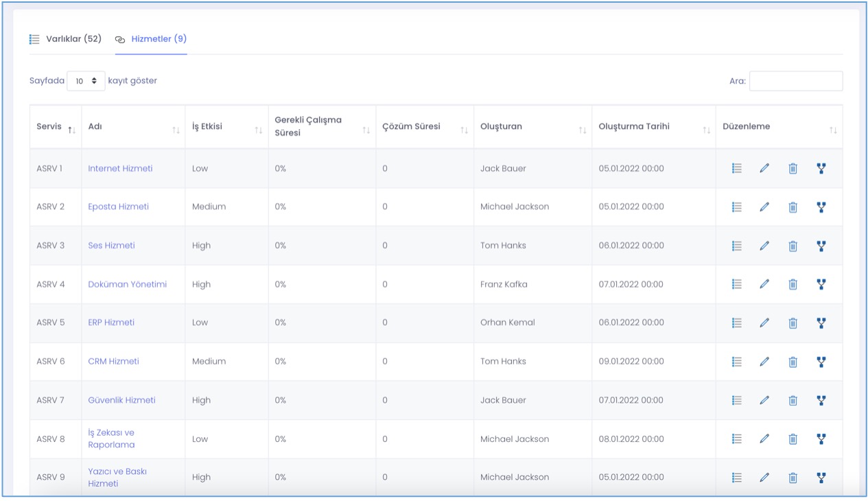Open hierarchy icon for ASRV 8 row
This screenshot has width=868, height=501.
click(821, 439)
